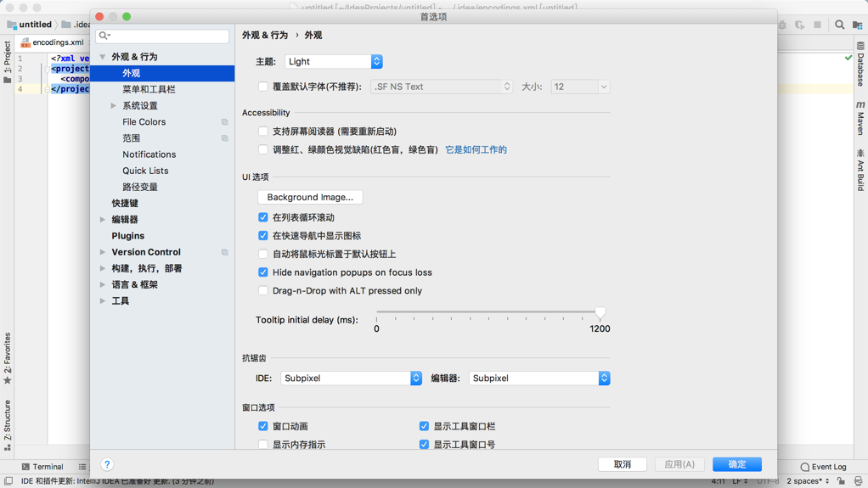Open the Project tool window strip
868x488 pixels.
[7, 62]
